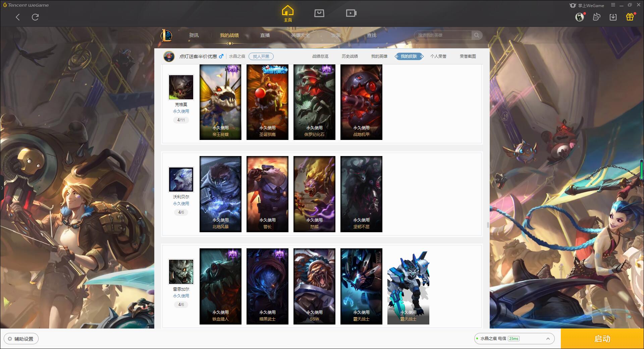Screen dimensions: 644x349
Task: Focus the 搜索我的英雄 search field
Action: pyautogui.click(x=443, y=35)
